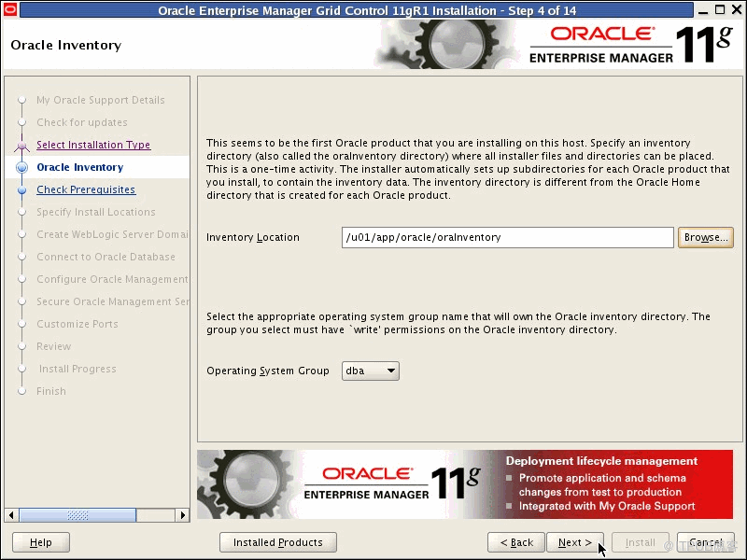
Task: Go to Next step of installation
Action: click(575, 542)
